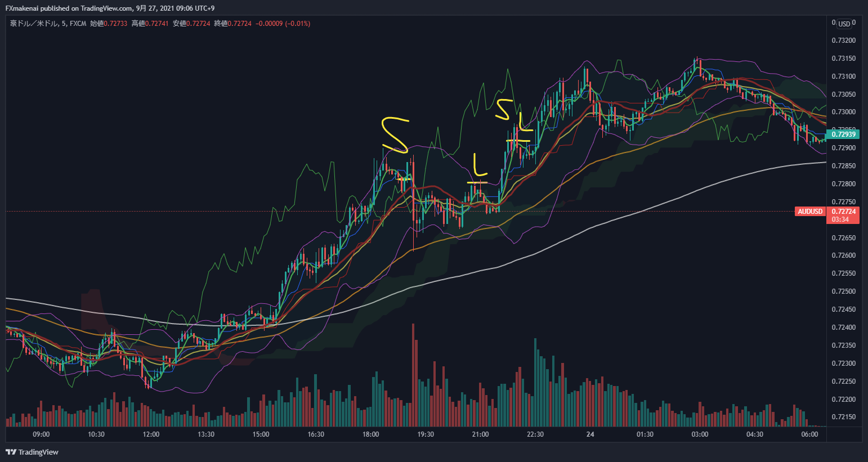Click the 10:30 time axis label
The width and height of the screenshot is (868, 462).
point(96,434)
